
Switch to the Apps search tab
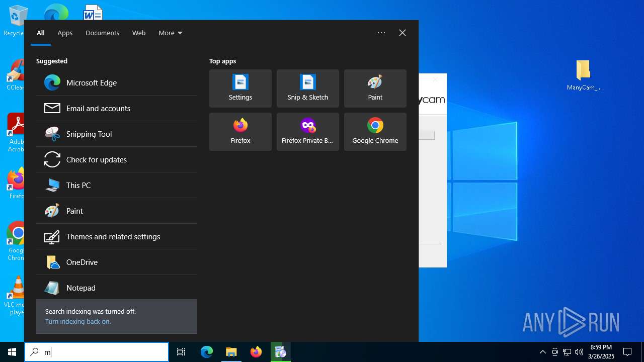tap(65, 33)
